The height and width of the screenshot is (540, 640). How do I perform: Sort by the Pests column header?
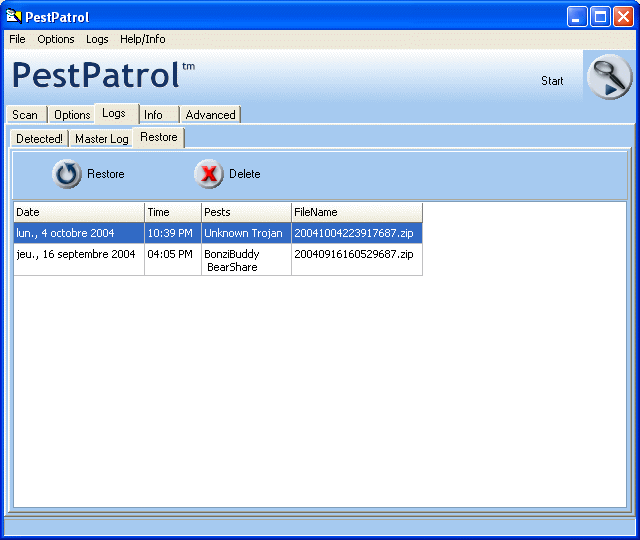point(247,212)
